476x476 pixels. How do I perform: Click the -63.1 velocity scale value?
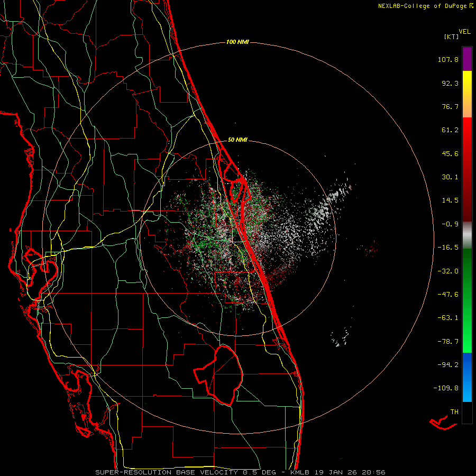pyautogui.click(x=448, y=318)
